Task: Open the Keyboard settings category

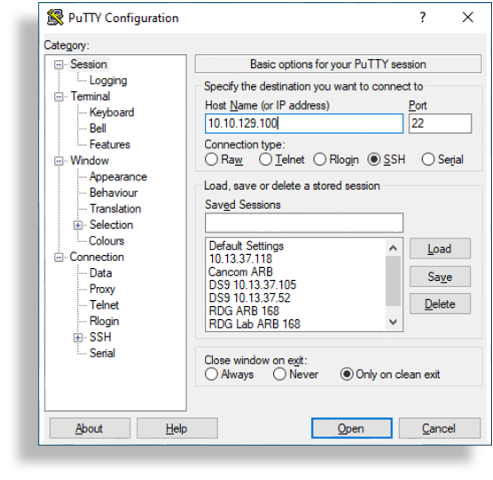Action: pos(112,112)
